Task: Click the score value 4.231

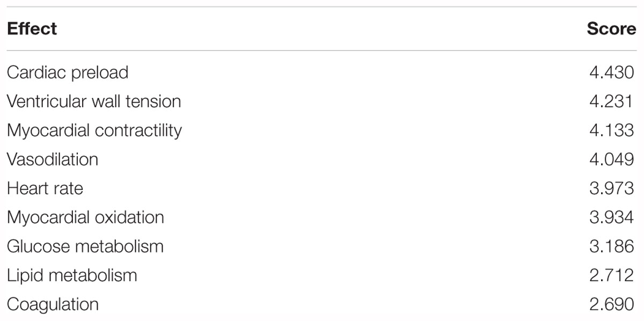Action: [x=612, y=101]
